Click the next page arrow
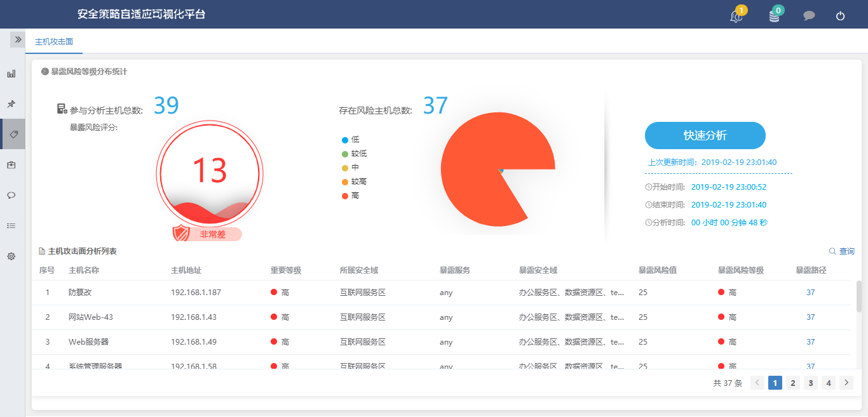The width and height of the screenshot is (868, 417). point(846,383)
